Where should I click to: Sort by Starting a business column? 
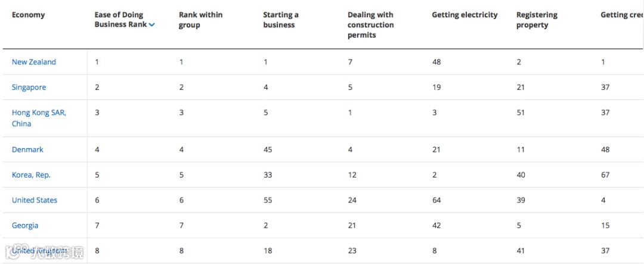point(281,20)
